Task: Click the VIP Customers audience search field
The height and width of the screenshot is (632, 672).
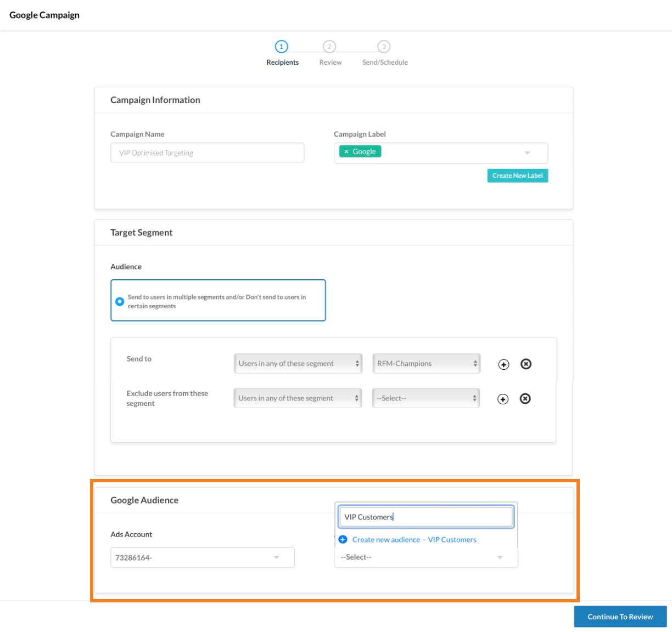Action: (426, 517)
